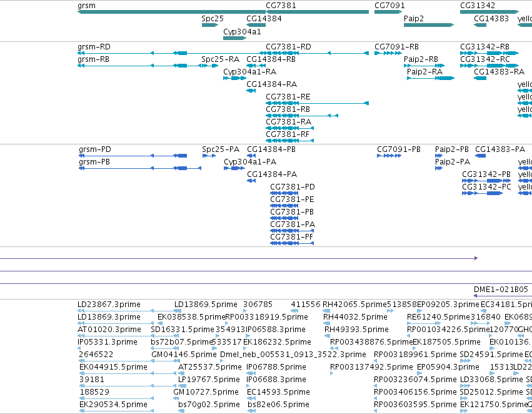Select protein CG7381-PF
This screenshot has width=532, height=414.
point(291,237)
